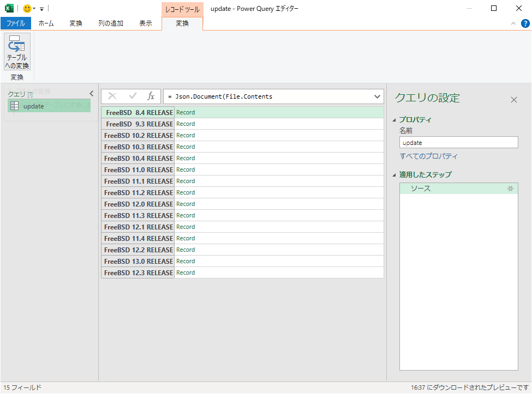This screenshot has width=532, height=394.
Task: Click the query name field 'update'
Action: (459, 143)
